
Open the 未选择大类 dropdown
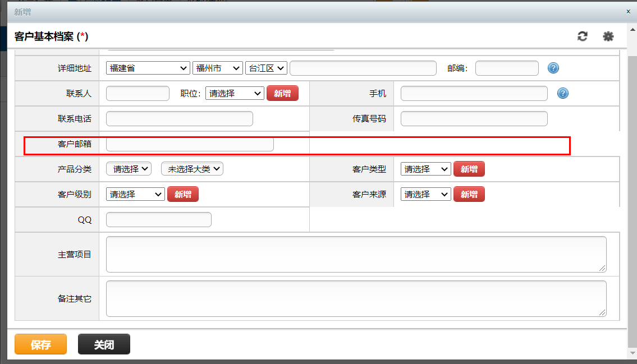(192, 169)
